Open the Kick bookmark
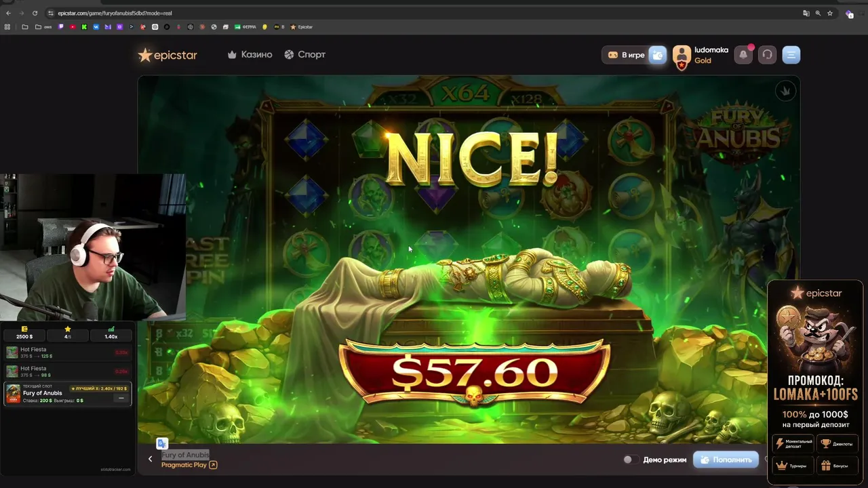The height and width of the screenshot is (488, 868). point(84,27)
